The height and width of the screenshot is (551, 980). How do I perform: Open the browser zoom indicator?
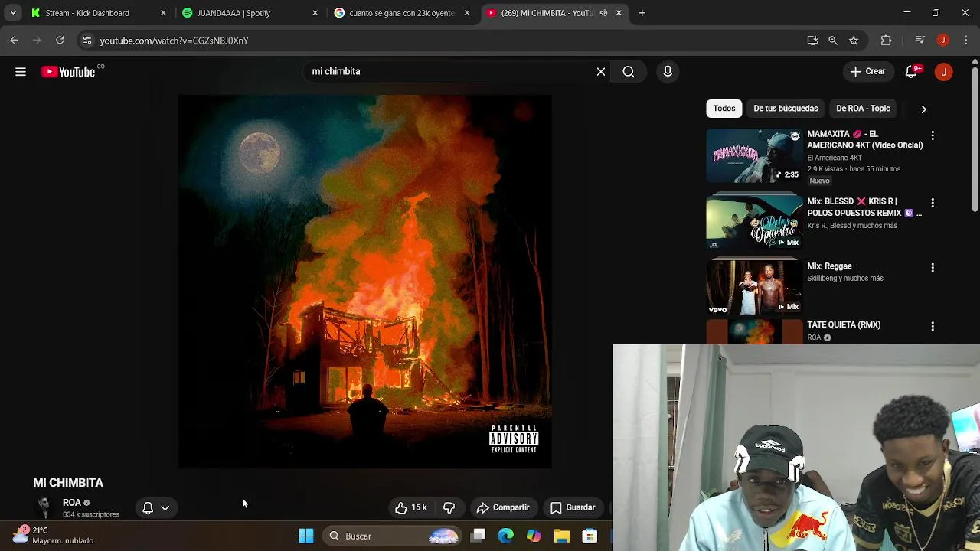tap(833, 41)
